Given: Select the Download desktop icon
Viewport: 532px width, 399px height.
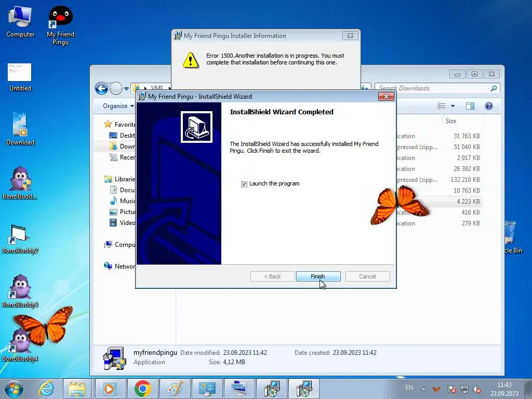Looking at the screenshot, I should 20,129.
